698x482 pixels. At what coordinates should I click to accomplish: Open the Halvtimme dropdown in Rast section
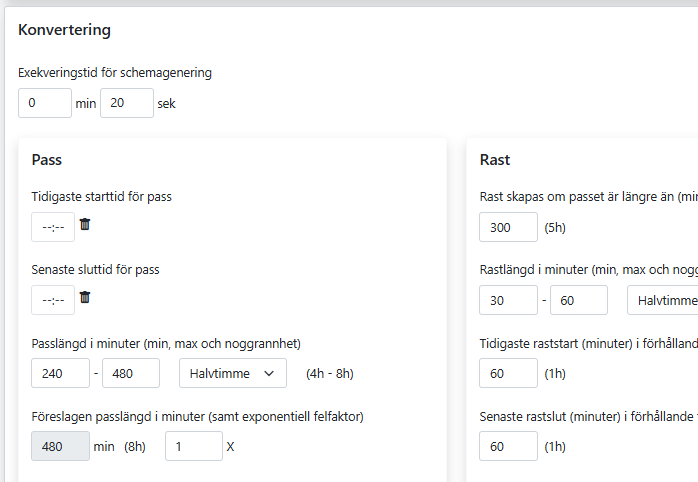pos(663,300)
